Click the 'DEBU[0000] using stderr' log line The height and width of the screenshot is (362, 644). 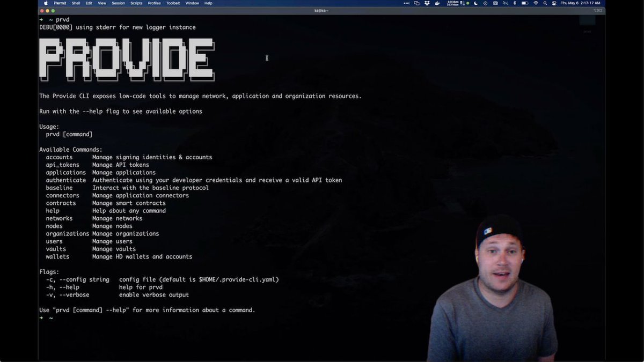pos(118,27)
